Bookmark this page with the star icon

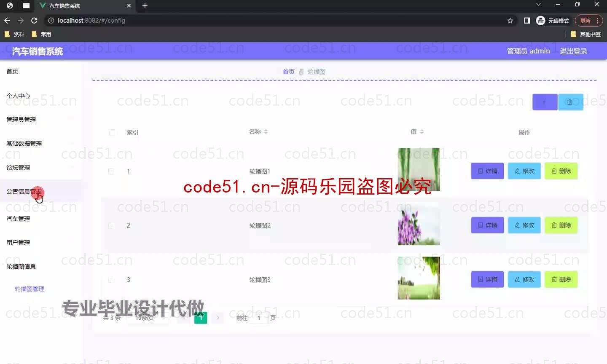tap(510, 20)
